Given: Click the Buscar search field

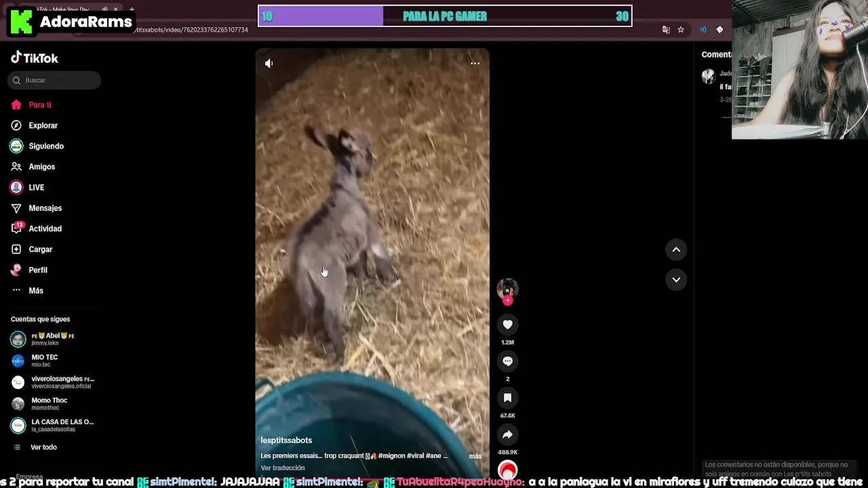Looking at the screenshot, I should pos(54,80).
